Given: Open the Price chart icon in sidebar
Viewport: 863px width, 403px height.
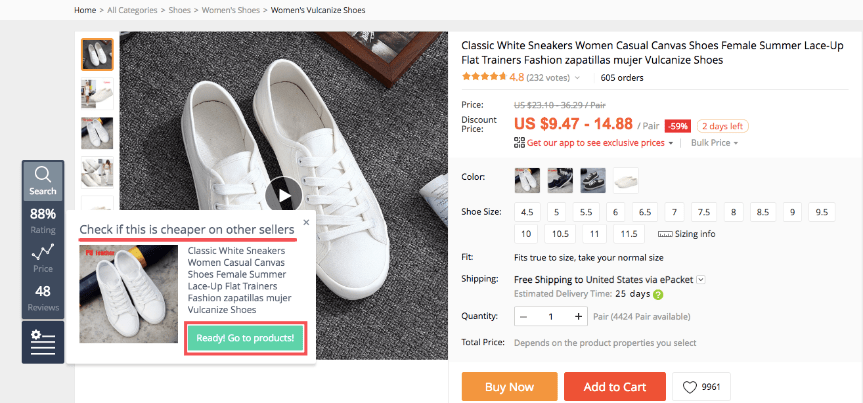Looking at the screenshot, I should coord(42,254).
